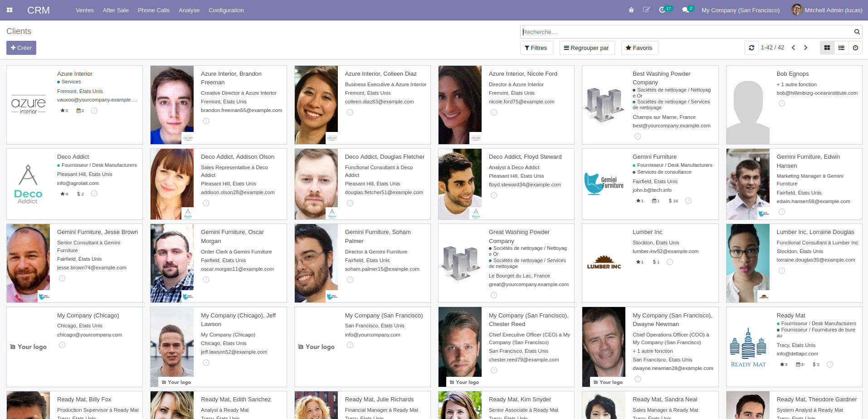Click the Recherche search field

pyautogui.click(x=687, y=32)
